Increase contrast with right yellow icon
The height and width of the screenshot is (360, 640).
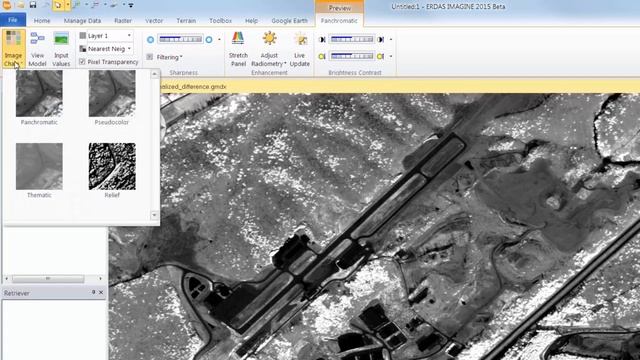(380, 56)
